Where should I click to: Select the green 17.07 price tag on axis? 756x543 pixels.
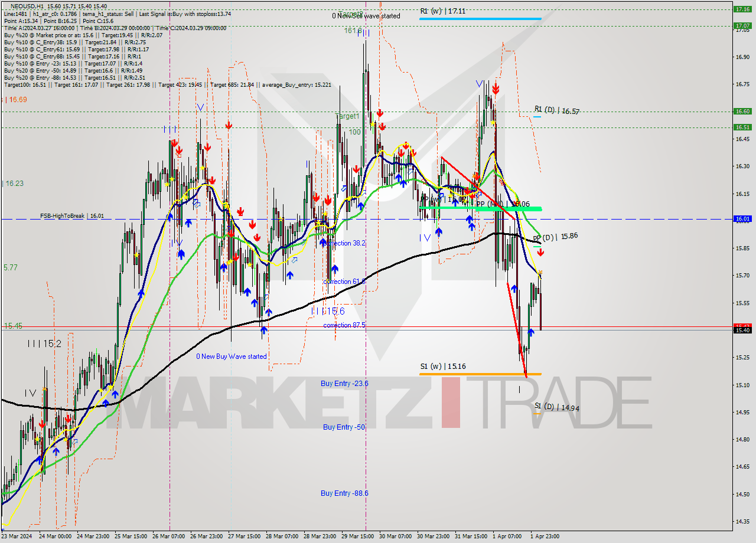[742, 25]
